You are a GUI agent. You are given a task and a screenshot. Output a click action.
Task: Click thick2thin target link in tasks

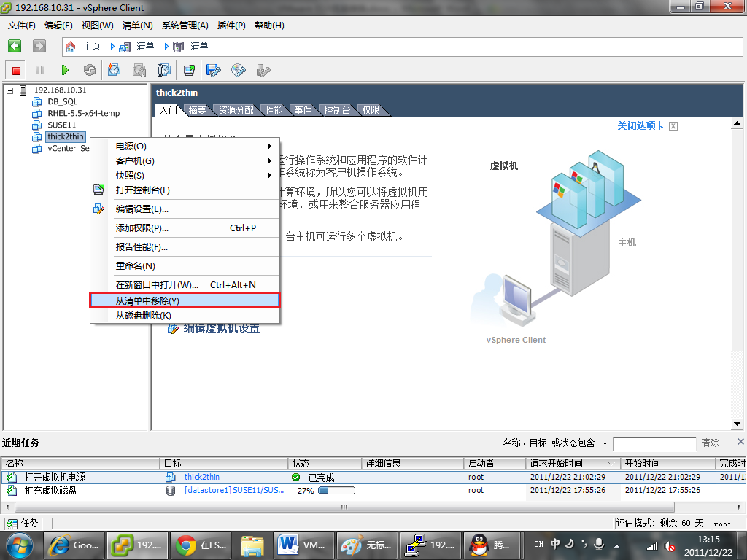[x=202, y=477]
